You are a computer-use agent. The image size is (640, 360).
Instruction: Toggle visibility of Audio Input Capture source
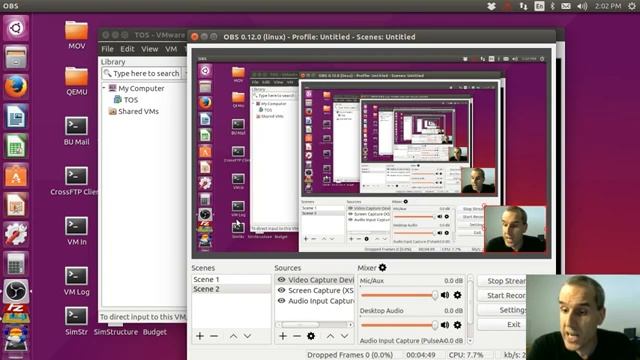click(281, 301)
